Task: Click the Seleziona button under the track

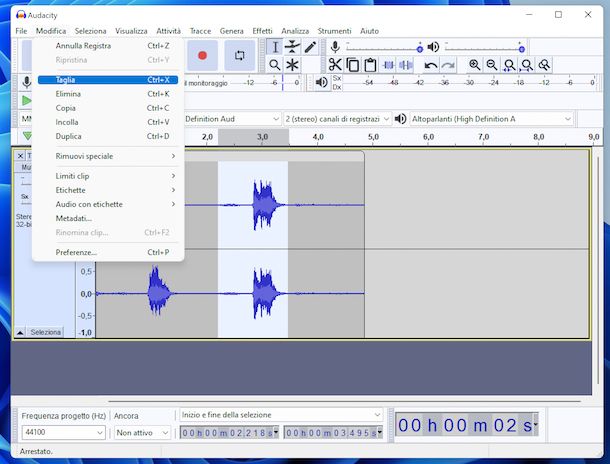Action: 46,332
